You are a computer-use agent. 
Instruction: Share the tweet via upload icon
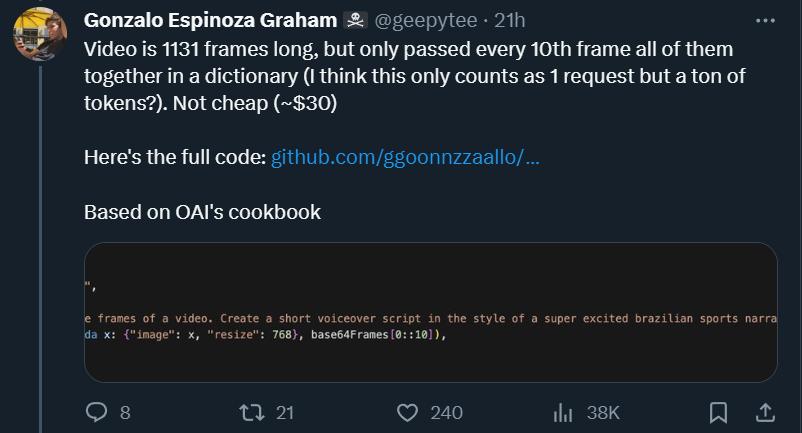[x=764, y=412]
